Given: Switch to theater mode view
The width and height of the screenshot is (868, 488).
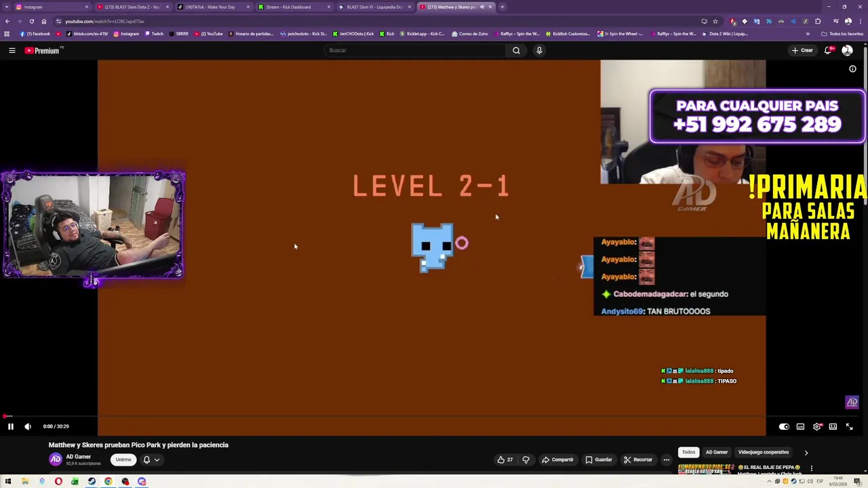Looking at the screenshot, I should pos(833,426).
